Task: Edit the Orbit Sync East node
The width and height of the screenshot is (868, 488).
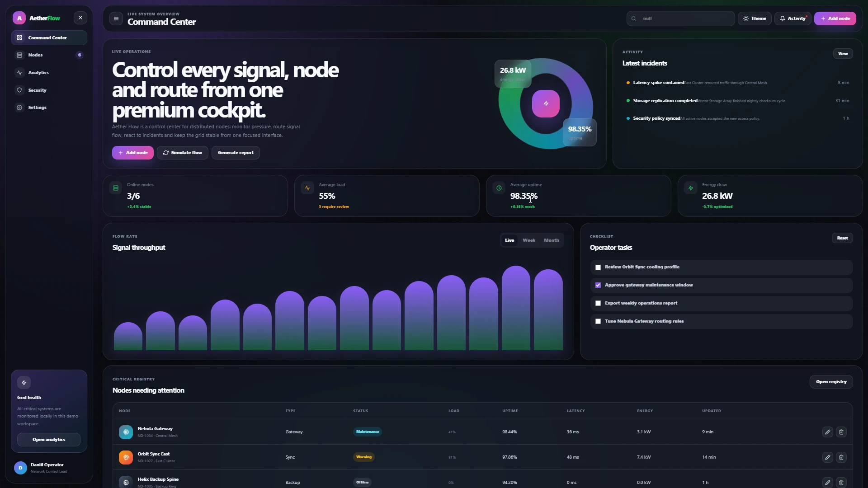Action: pos(827,457)
